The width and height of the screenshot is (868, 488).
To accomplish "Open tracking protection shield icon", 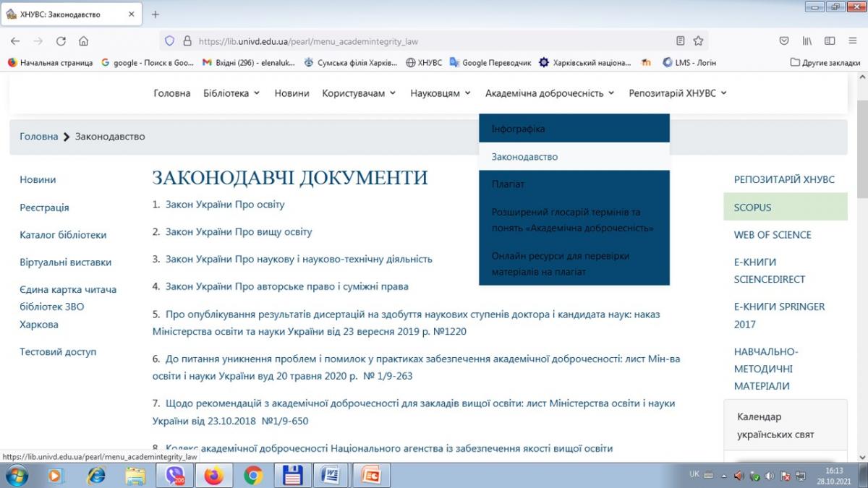I will (x=170, y=41).
